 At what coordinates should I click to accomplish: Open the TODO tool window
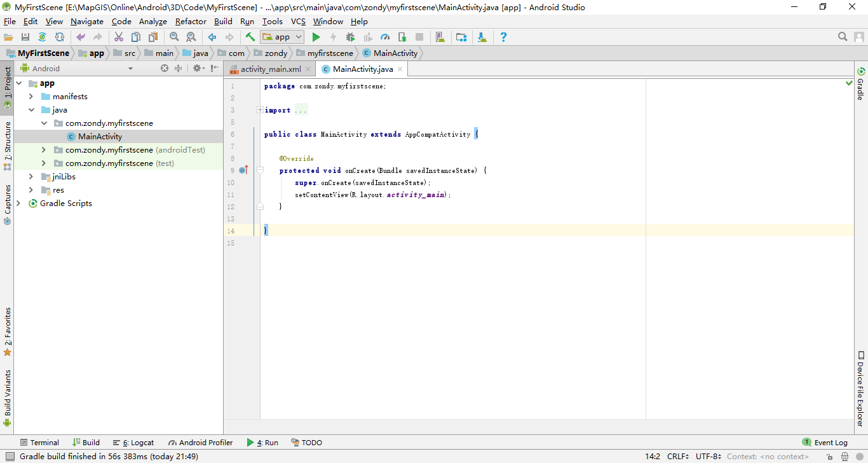tap(307, 443)
